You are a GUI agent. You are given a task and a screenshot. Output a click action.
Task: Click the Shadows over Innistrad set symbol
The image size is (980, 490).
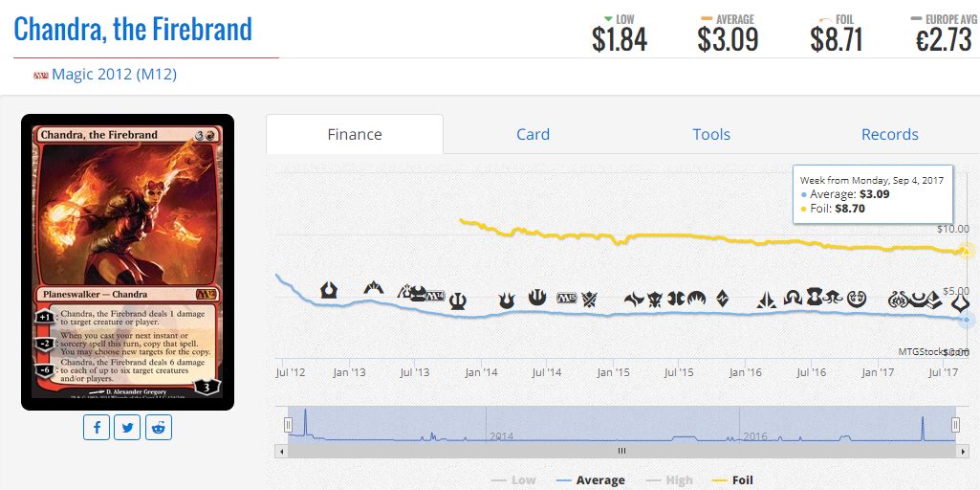coord(793,298)
